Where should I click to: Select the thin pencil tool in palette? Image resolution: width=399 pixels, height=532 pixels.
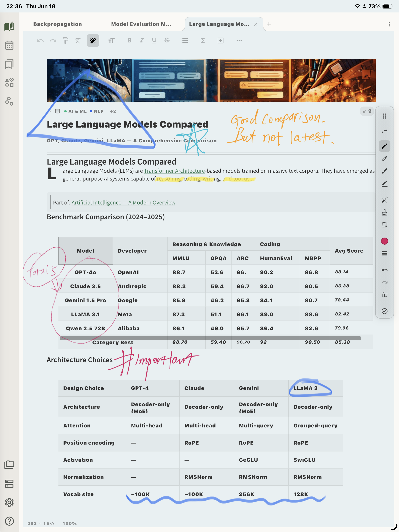384,159
